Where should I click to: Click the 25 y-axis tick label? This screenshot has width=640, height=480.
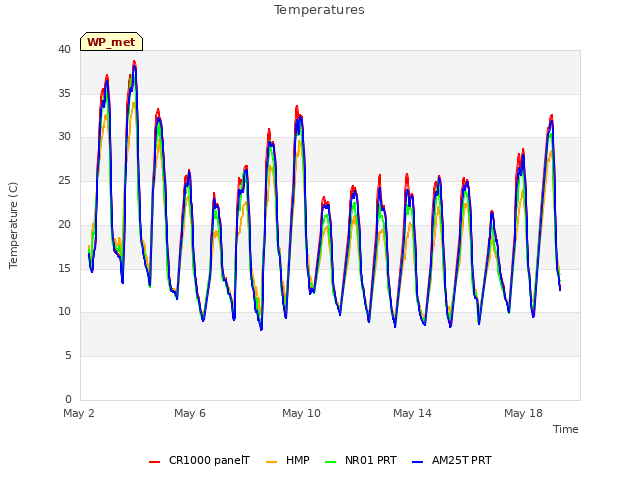coord(64,180)
